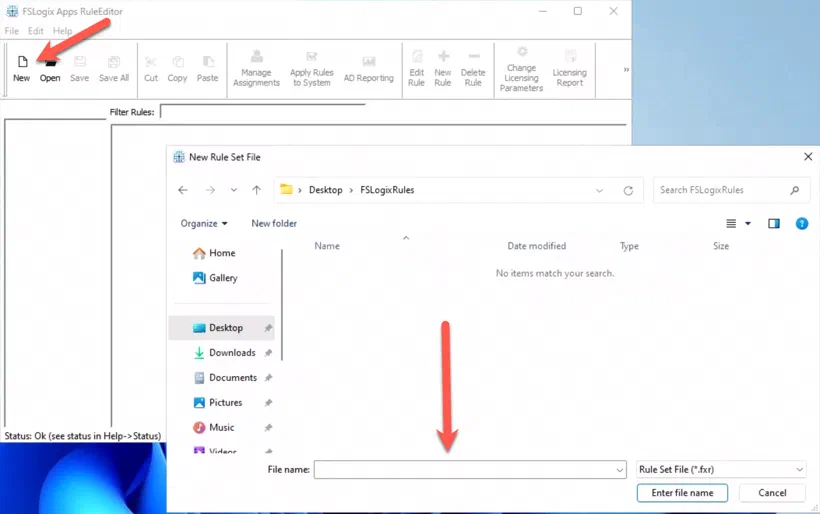Click the Edit Rule toolbar icon

(x=416, y=68)
